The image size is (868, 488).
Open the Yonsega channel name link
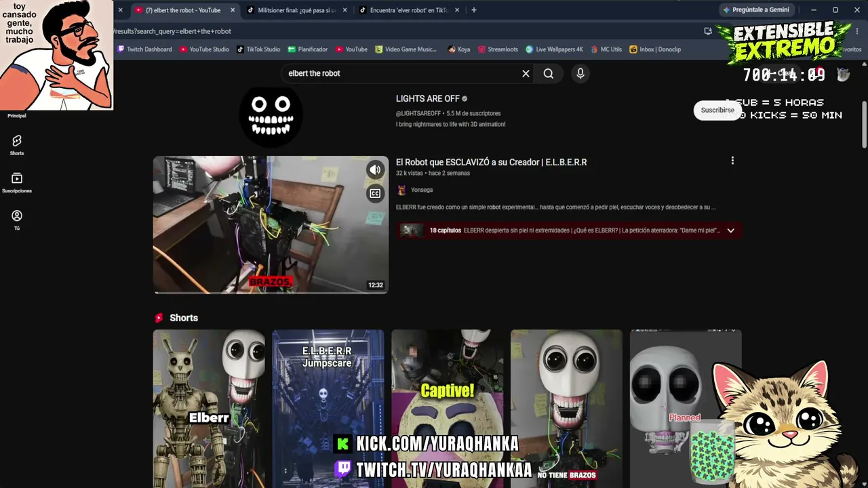(422, 190)
